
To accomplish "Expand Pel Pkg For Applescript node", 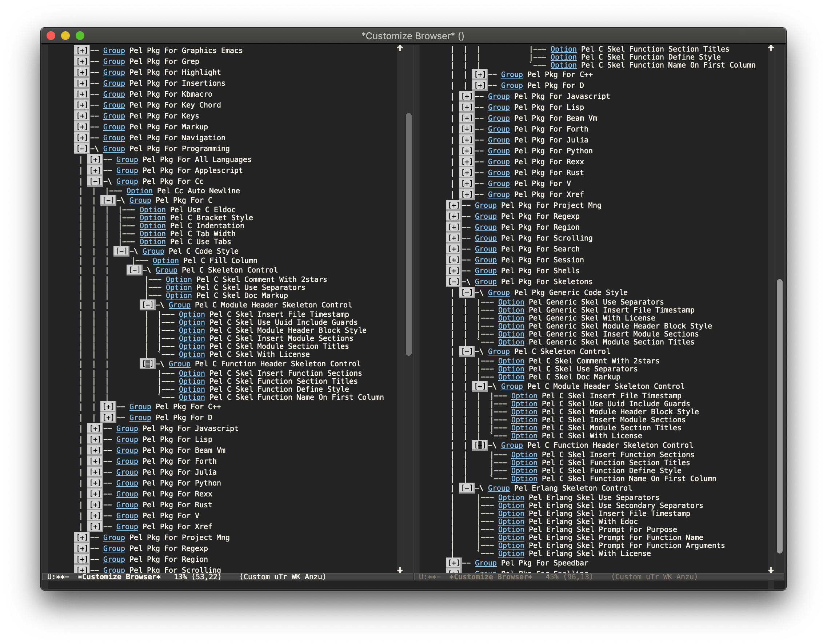I will tap(95, 170).
